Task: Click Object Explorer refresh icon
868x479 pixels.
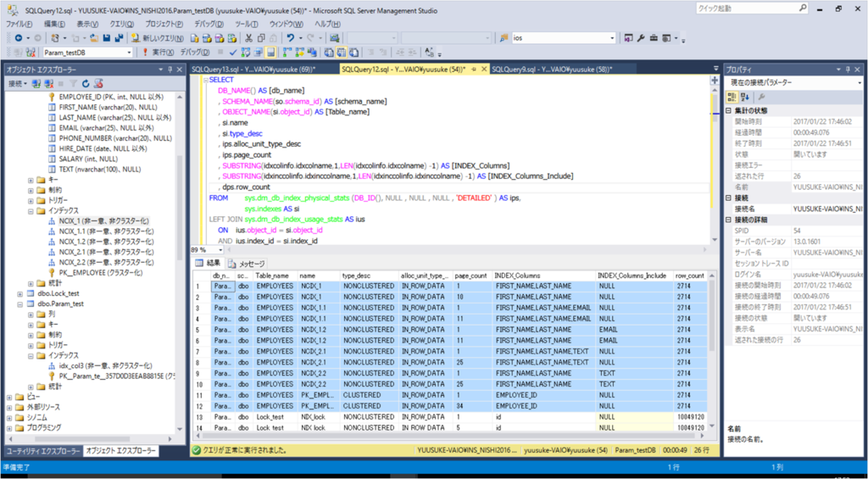Action: (86, 84)
